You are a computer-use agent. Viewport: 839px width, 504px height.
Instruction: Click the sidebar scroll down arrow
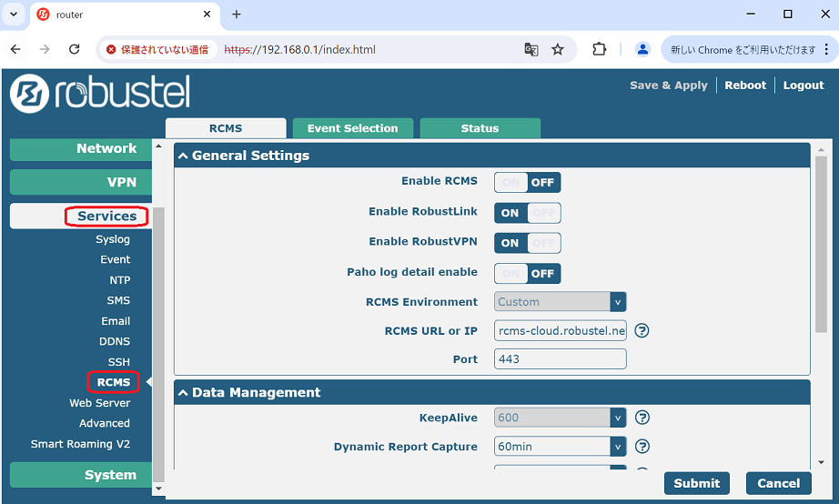tap(158, 489)
